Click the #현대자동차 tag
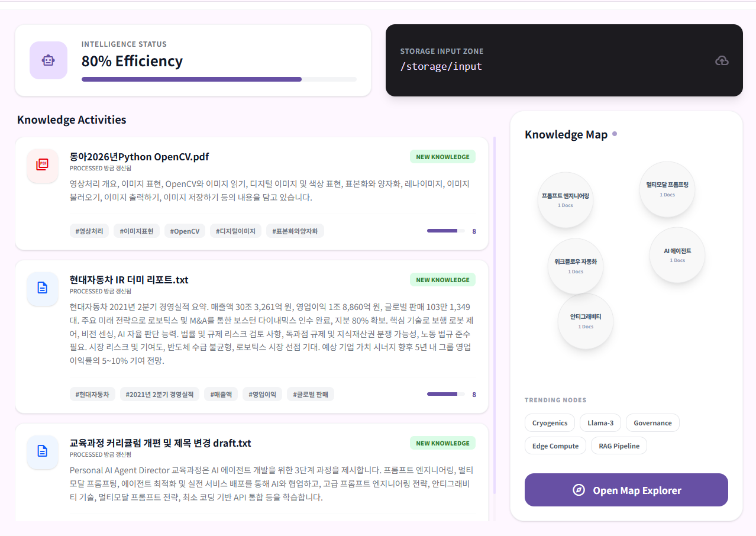Image resolution: width=756 pixels, height=536 pixels. pos(92,395)
